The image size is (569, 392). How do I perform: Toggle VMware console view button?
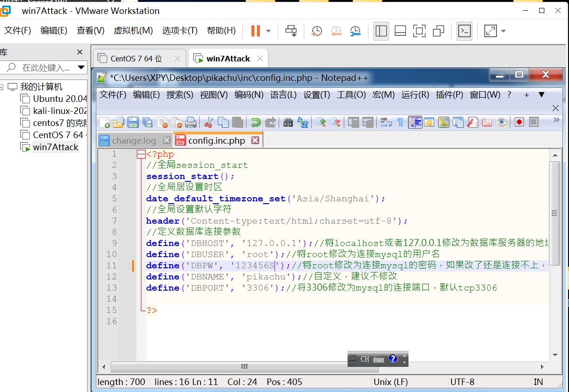coord(464,31)
